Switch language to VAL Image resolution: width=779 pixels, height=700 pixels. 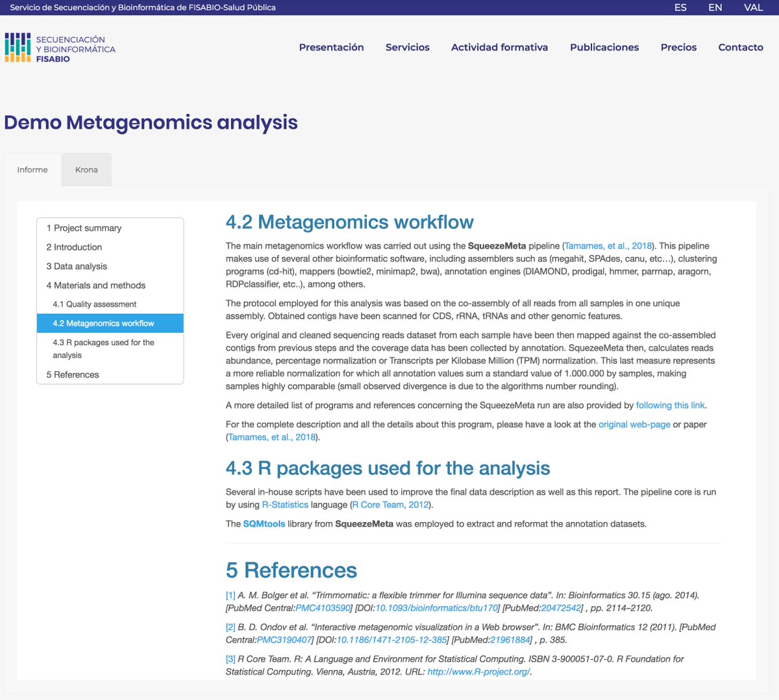[753, 8]
